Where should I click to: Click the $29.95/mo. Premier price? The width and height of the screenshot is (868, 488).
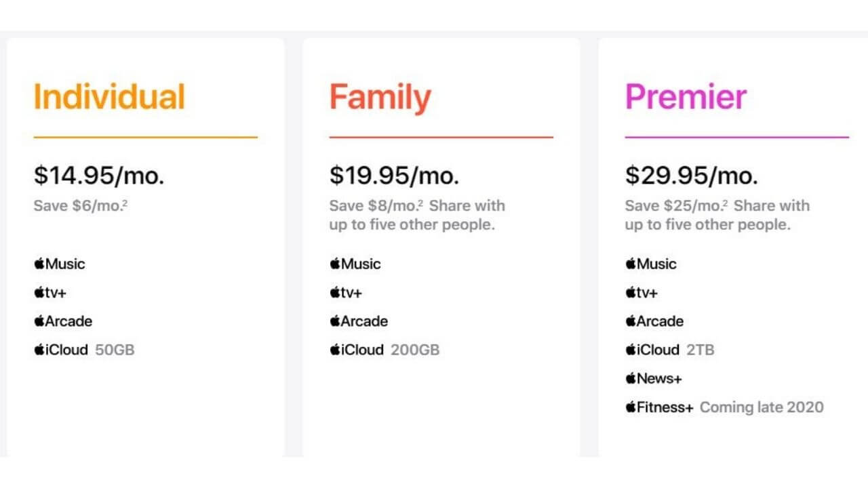692,176
